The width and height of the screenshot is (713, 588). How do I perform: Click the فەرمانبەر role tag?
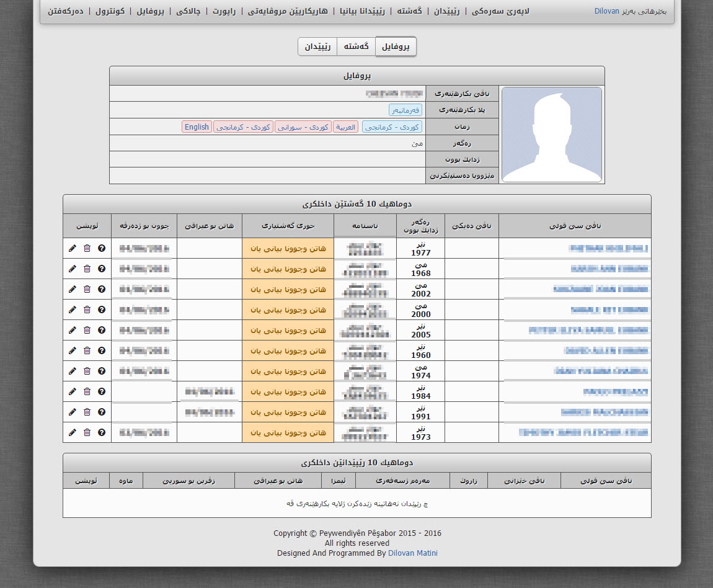coord(405,110)
